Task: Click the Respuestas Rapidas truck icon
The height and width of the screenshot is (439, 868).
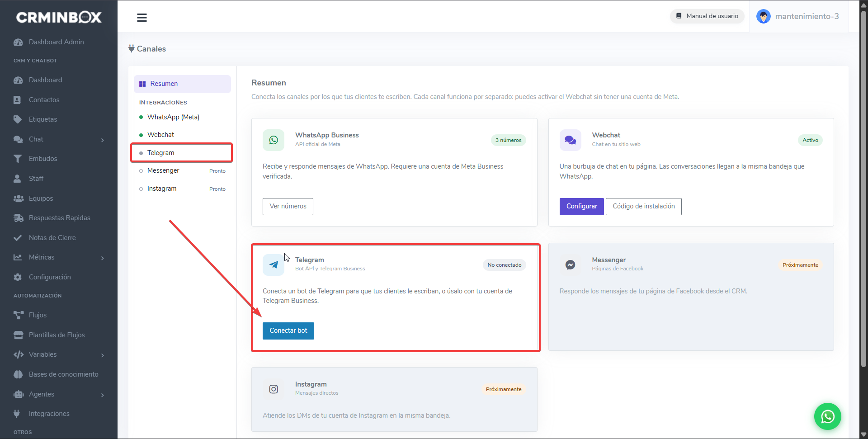Action: 18,218
